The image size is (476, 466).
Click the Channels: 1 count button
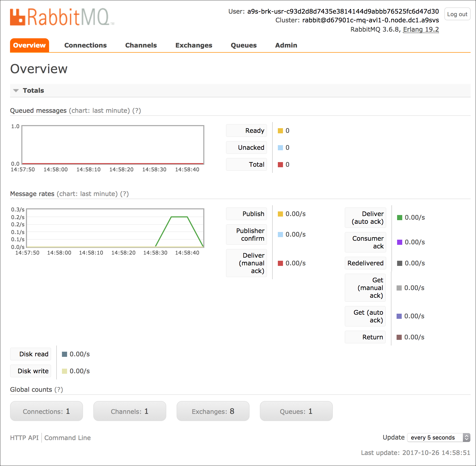[x=130, y=411]
